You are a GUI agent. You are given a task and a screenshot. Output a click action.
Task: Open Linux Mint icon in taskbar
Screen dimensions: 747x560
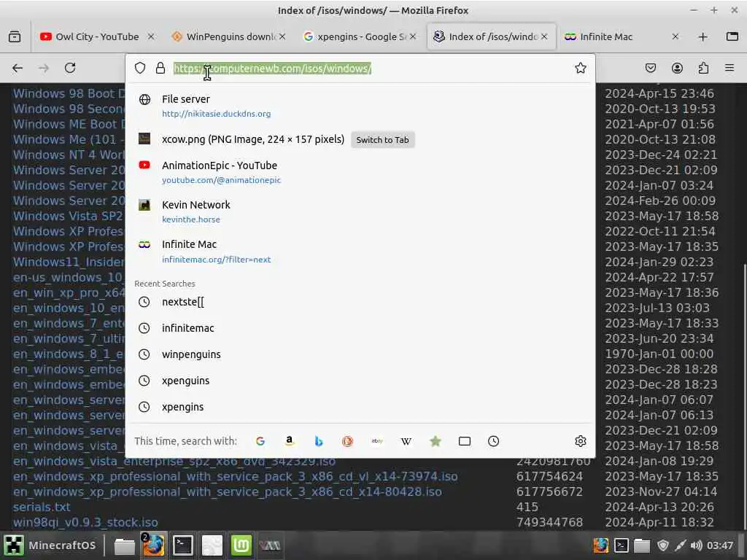[241, 545]
